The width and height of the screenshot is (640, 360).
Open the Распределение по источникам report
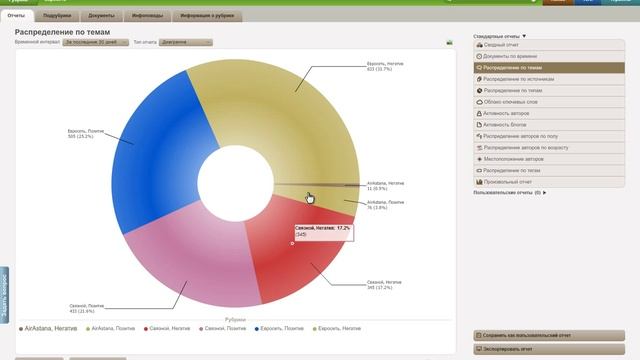pos(549,79)
